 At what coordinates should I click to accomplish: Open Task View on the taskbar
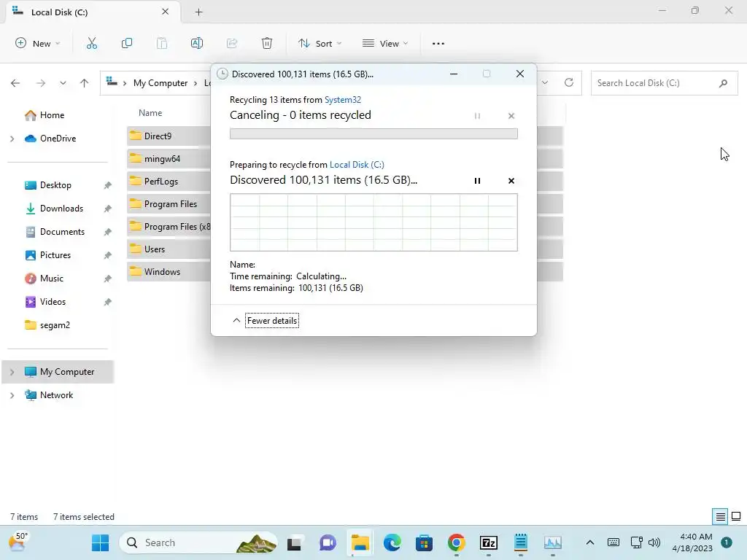click(294, 542)
